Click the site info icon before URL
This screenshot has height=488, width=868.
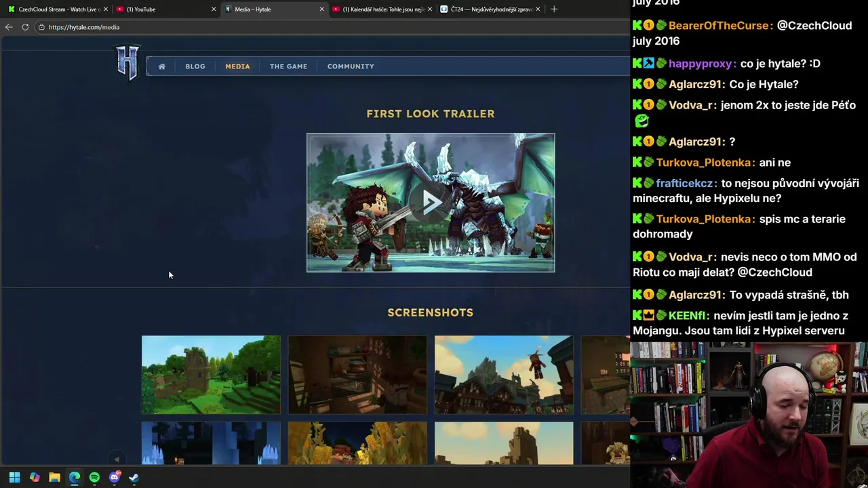(41, 27)
